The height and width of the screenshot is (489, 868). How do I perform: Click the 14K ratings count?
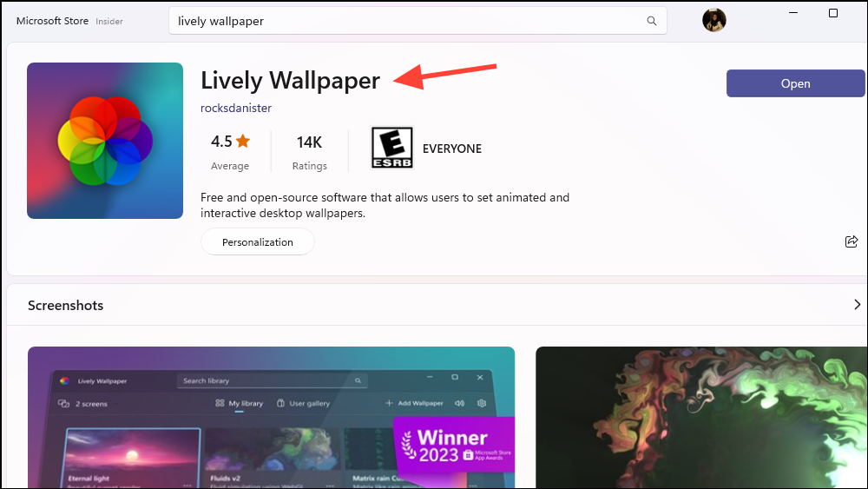[x=309, y=142]
